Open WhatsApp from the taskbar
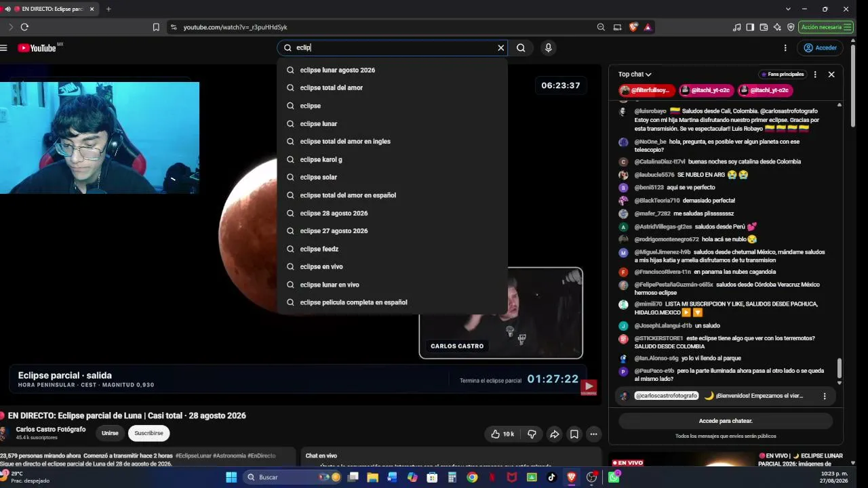This screenshot has height=488, width=868. (614, 477)
